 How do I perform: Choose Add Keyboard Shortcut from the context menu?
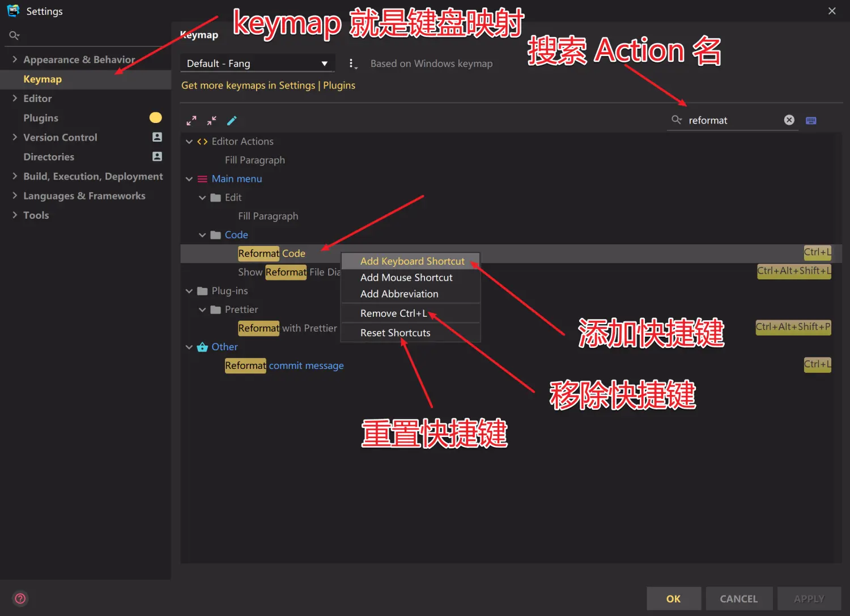point(412,261)
